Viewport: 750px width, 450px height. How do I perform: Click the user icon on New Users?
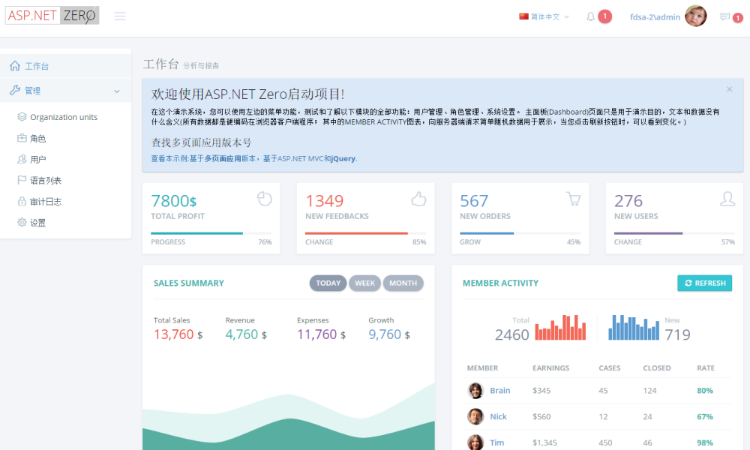pyautogui.click(x=728, y=198)
